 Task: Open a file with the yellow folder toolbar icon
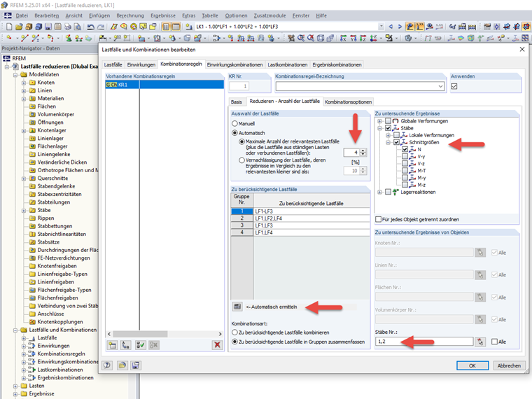[x=19, y=27]
